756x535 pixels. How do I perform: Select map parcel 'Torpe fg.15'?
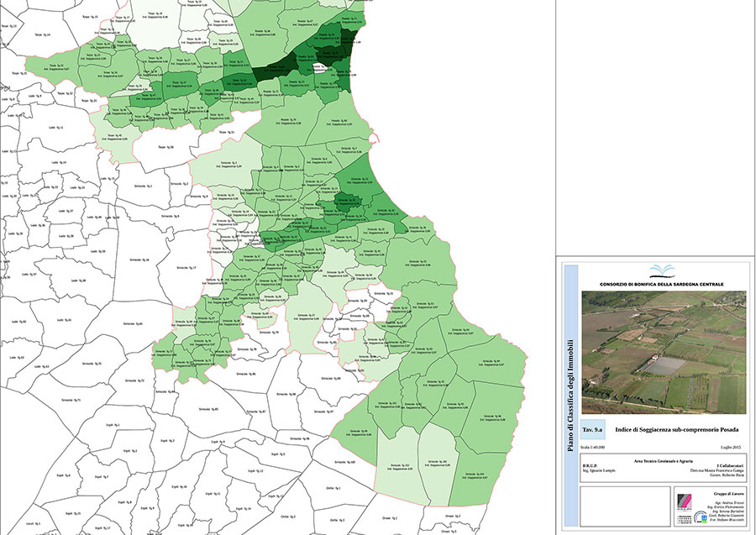click(90, 17)
